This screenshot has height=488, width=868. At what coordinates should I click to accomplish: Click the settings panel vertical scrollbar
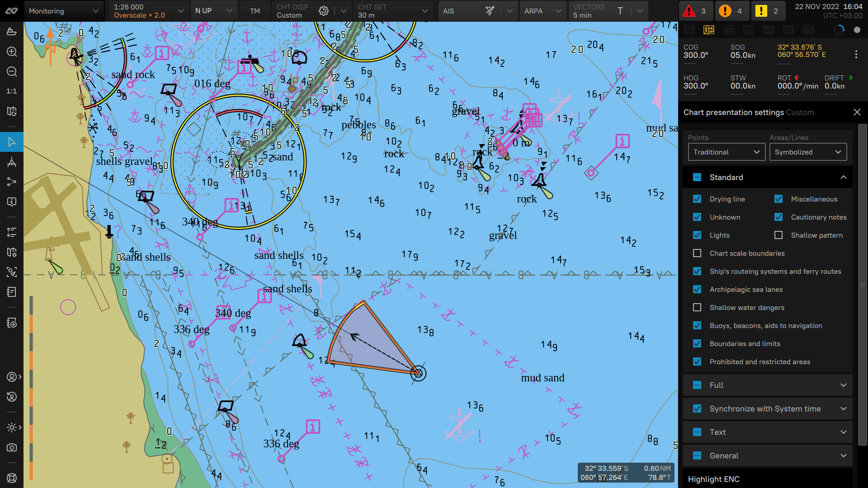[863, 285]
